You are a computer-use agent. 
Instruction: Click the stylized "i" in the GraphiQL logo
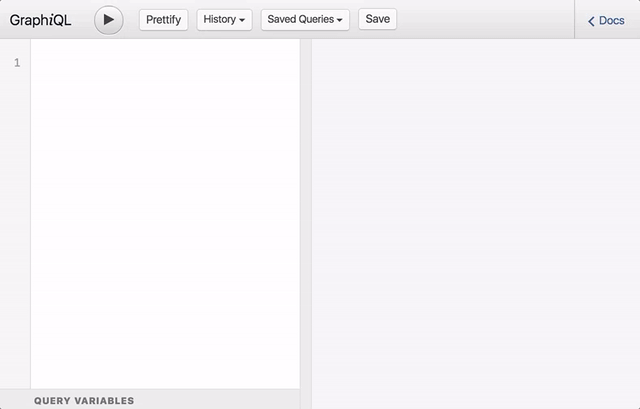48,20
